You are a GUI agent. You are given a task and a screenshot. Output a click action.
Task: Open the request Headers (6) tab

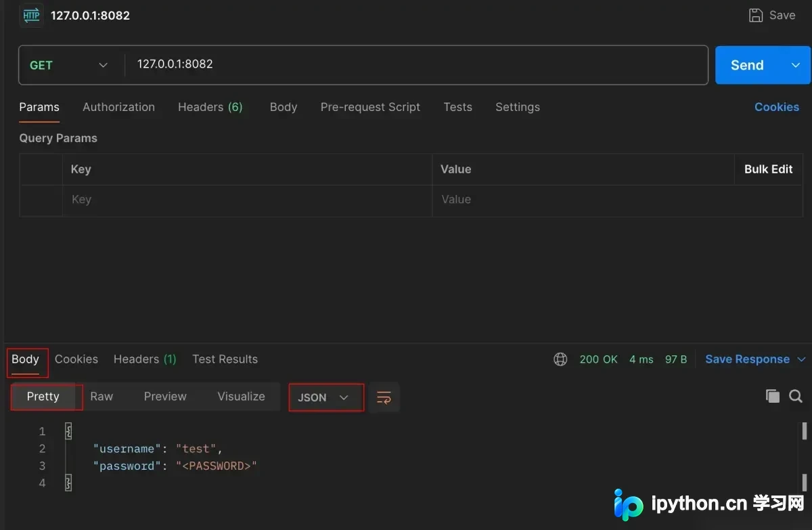tap(210, 107)
